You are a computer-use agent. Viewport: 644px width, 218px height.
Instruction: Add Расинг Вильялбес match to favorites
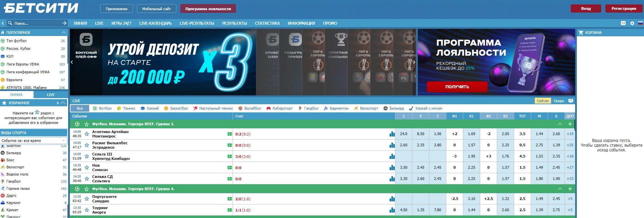(x=87, y=145)
